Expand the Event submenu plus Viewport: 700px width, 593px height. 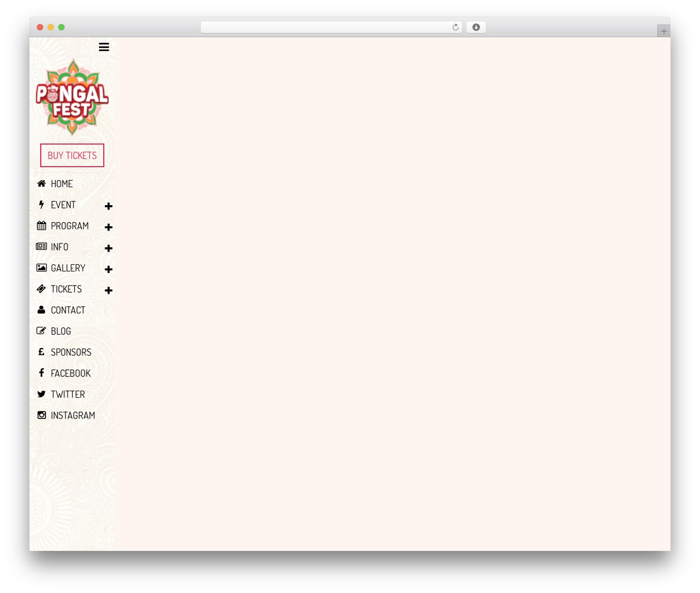[108, 206]
